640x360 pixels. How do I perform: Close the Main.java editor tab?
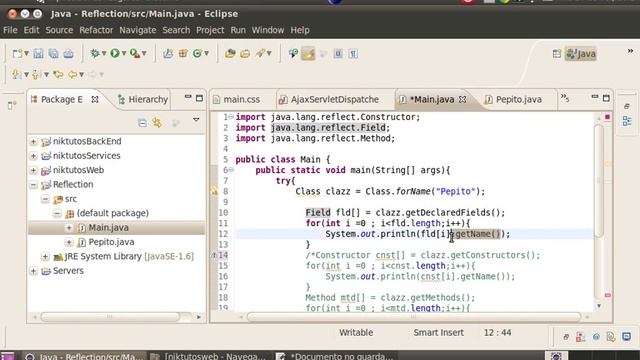tap(462, 99)
